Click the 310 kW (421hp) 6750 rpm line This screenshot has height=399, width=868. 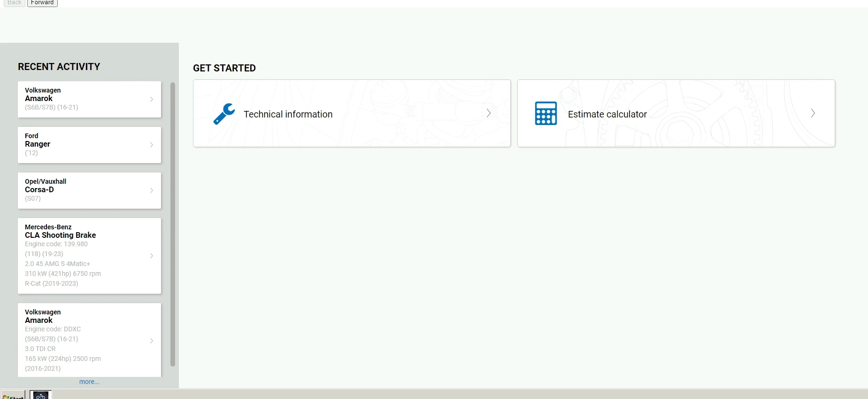[63, 274]
